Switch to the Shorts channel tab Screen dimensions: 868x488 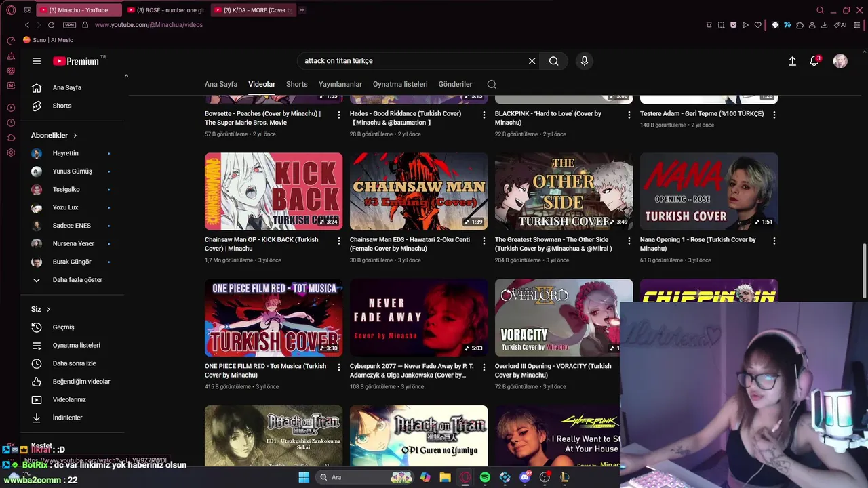297,85
